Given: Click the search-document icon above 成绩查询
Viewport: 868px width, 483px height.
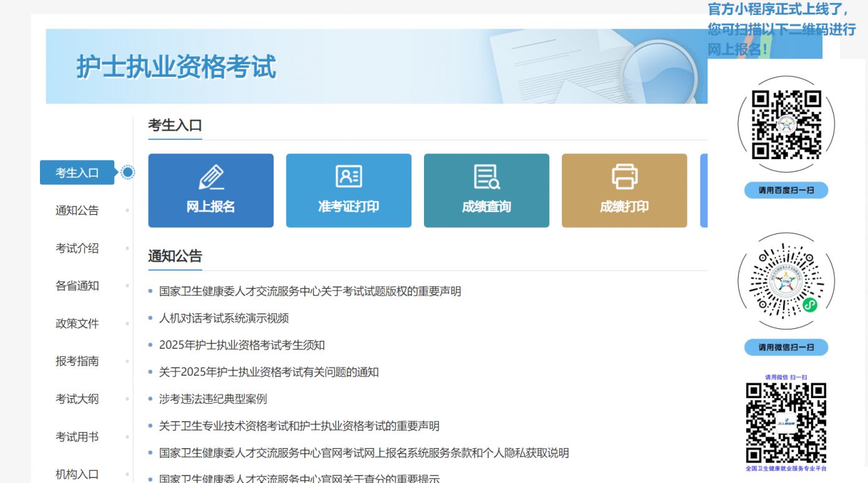Looking at the screenshot, I should click(486, 177).
